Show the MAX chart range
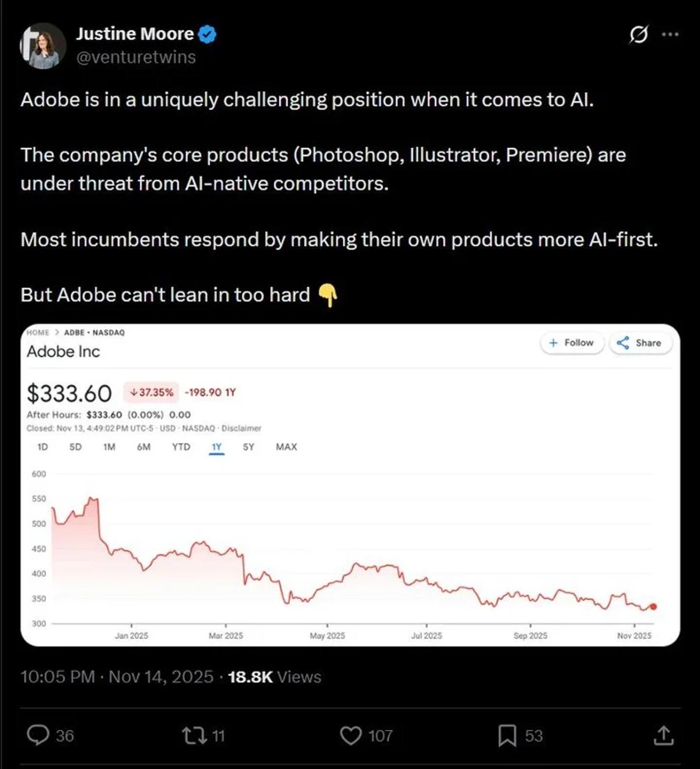This screenshot has height=769, width=700. (286, 447)
